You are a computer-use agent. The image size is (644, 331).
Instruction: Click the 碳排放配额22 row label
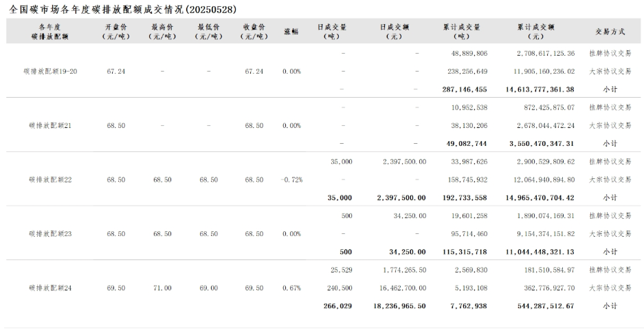50,180
